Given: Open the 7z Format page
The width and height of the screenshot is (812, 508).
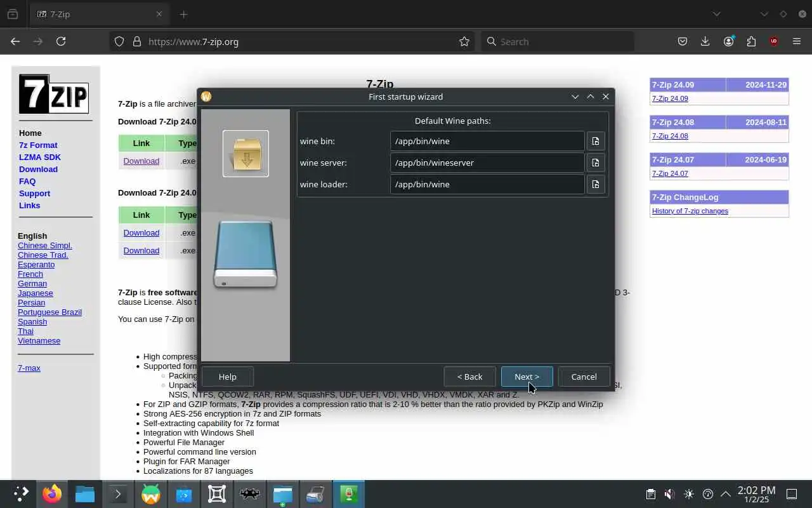Looking at the screenshot, I should tap(38, 145).
